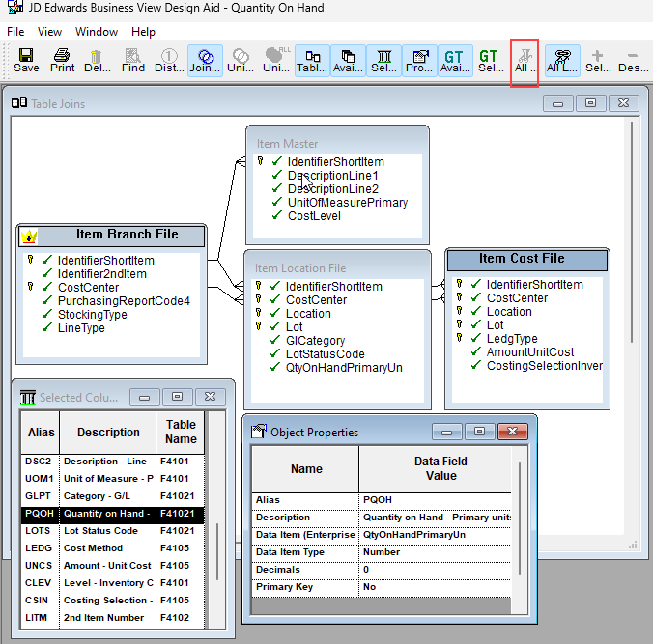
Task: Click the Table Joins window icon
Action: pyautogui.click(x=19, y=102)
